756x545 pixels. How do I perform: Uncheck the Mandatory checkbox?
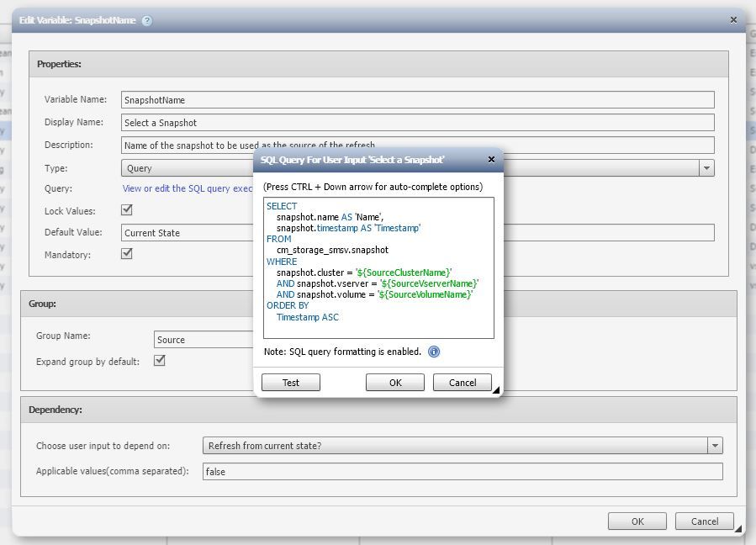pyautogui.click(x=127, y=254)
